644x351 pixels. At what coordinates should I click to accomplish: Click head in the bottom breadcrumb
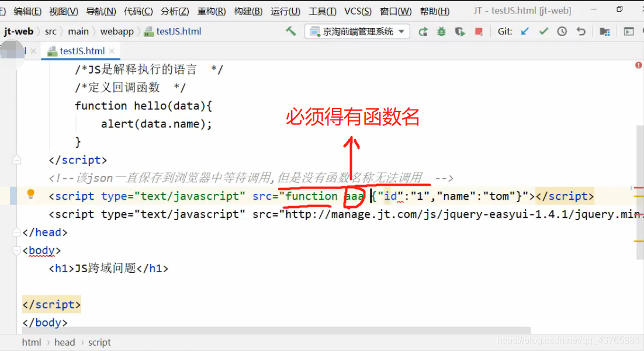click(x=65, y=342)
